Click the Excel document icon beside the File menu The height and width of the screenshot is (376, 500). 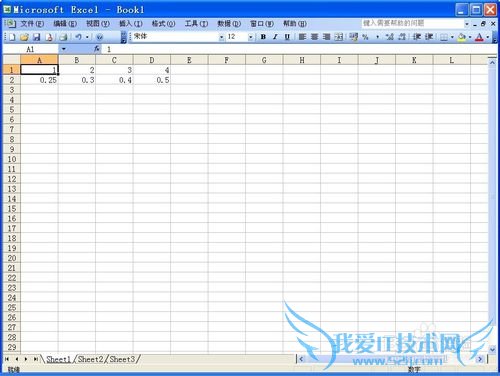(11, 23)
